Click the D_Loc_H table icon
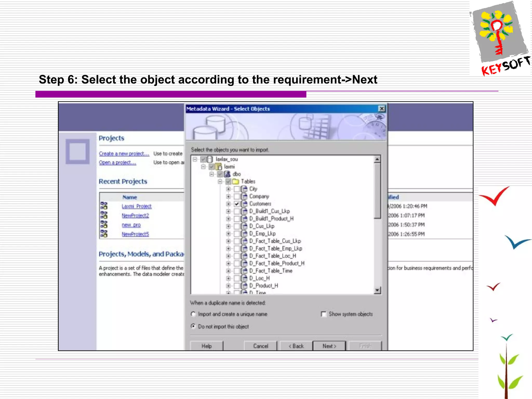 click(x=244, y=278)
